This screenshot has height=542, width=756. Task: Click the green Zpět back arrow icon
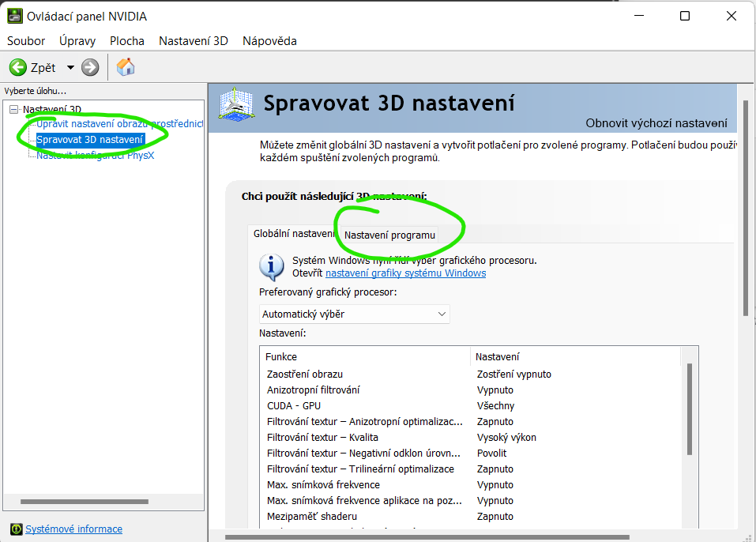click(18, 67)
